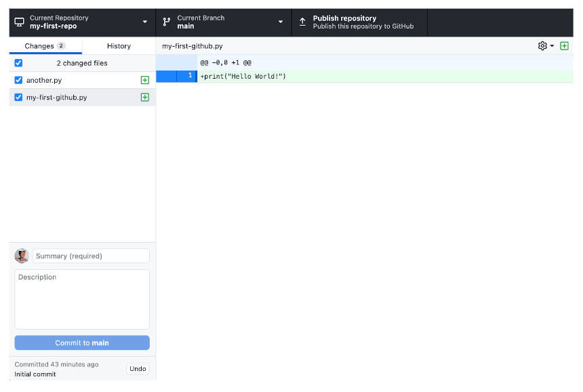Focus the Description text area
The image size is (583, 392).
[82, 299]
